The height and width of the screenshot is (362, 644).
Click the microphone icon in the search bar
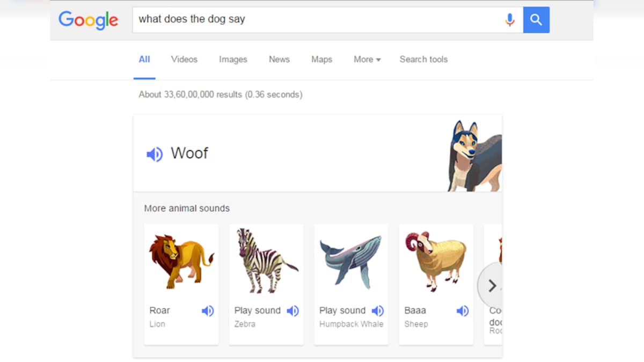(509, 19)
